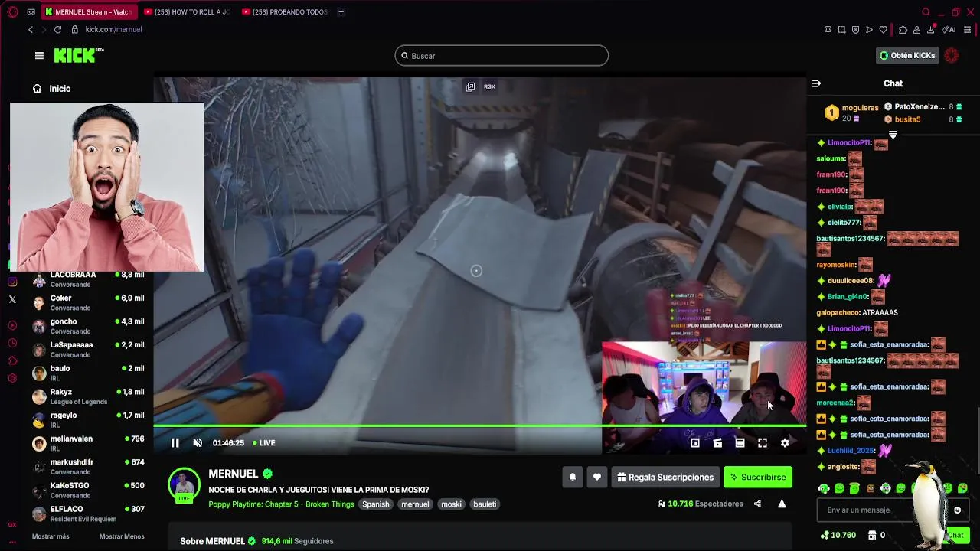Image resolution: width=980 pixels, height=551 pixels.
Task: Open channel points balance 10.760
Action: (x=838, y=535)
